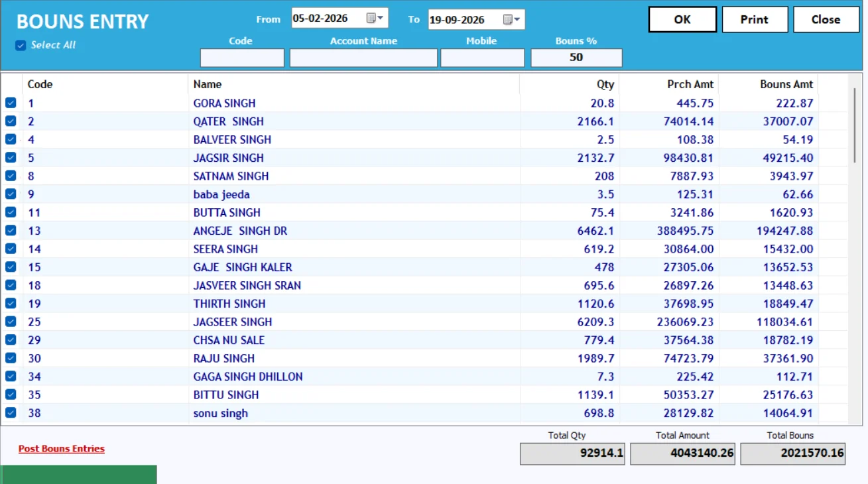Click the Total Amount value 4043140.26
Image resolution: width=868 pixels, height=484 pixels.
coord(682,454)
